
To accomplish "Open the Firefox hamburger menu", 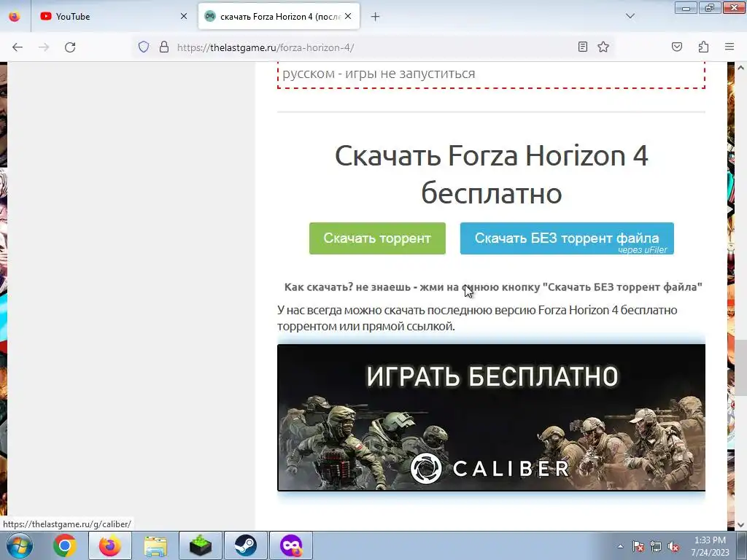I will (729, 47).
